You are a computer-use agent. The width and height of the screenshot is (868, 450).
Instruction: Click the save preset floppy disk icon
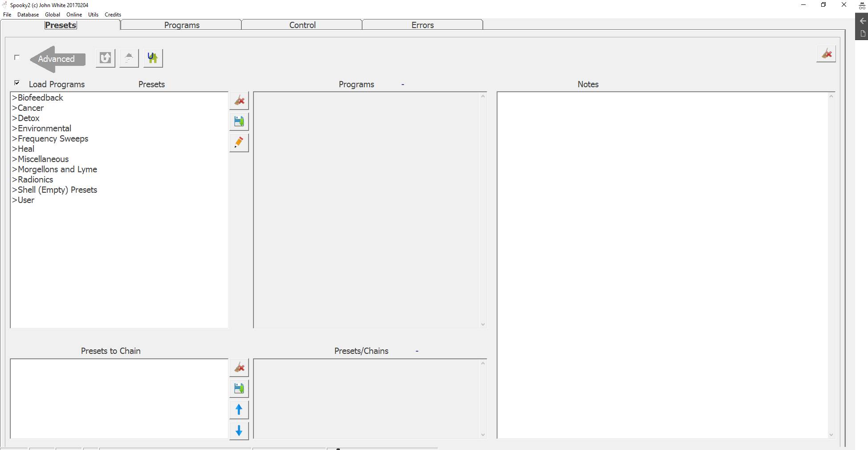[239, 121]
